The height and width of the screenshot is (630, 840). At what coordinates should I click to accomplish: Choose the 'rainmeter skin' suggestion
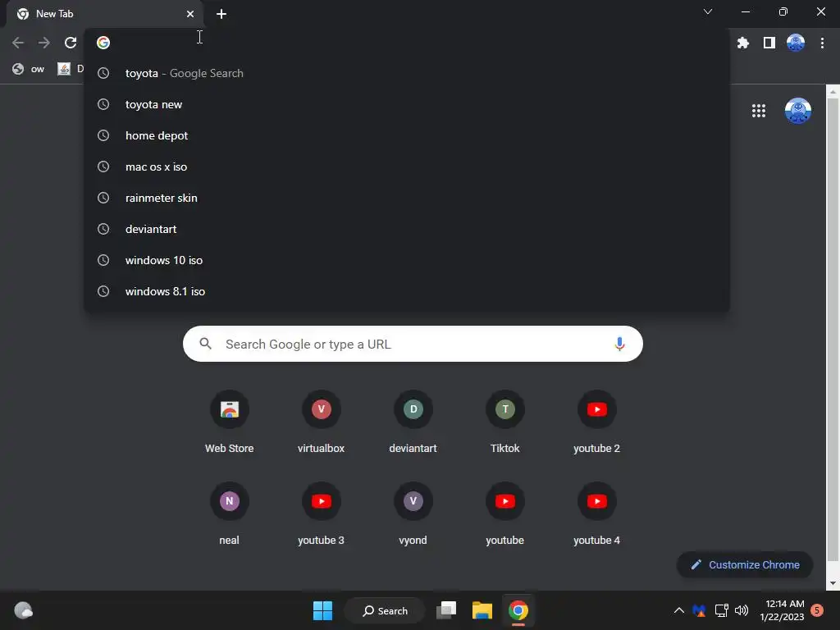(x=407, y=198)
